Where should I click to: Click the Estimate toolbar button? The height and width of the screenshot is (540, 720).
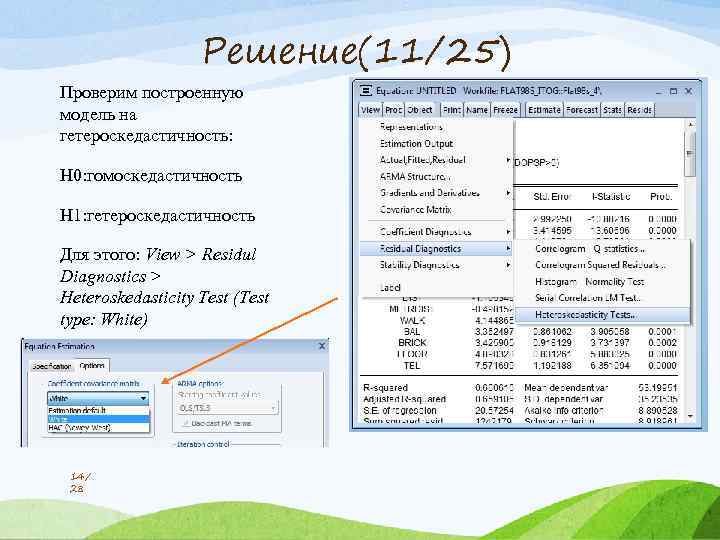[x=544, y=110]
